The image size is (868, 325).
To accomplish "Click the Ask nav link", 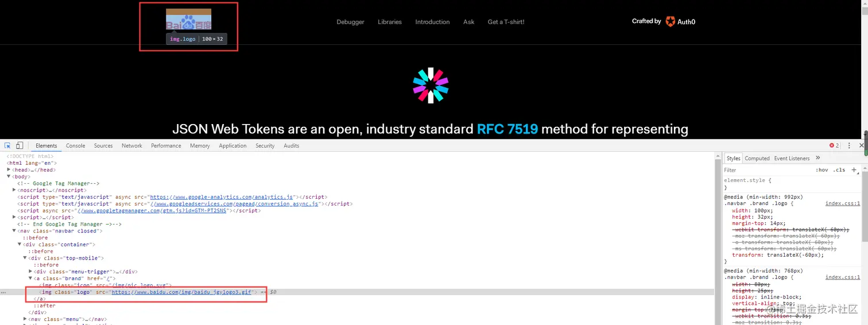I will click(x=469, y=22).
